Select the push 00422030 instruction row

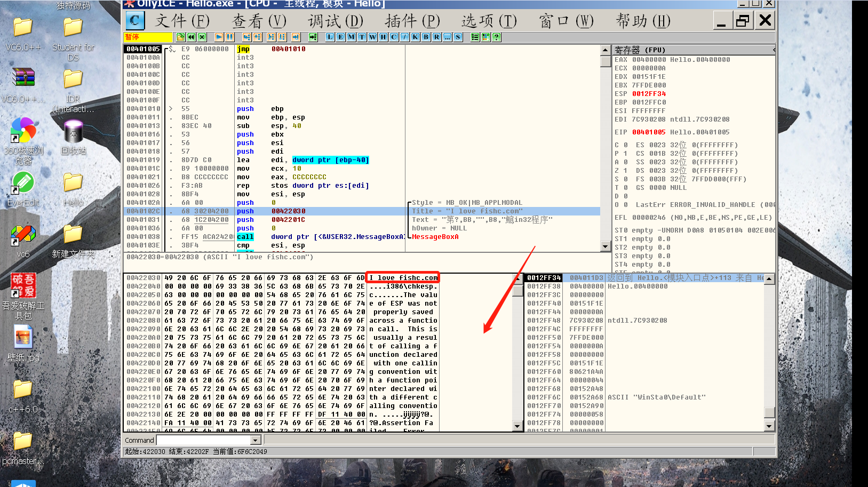tap(362, 211)
